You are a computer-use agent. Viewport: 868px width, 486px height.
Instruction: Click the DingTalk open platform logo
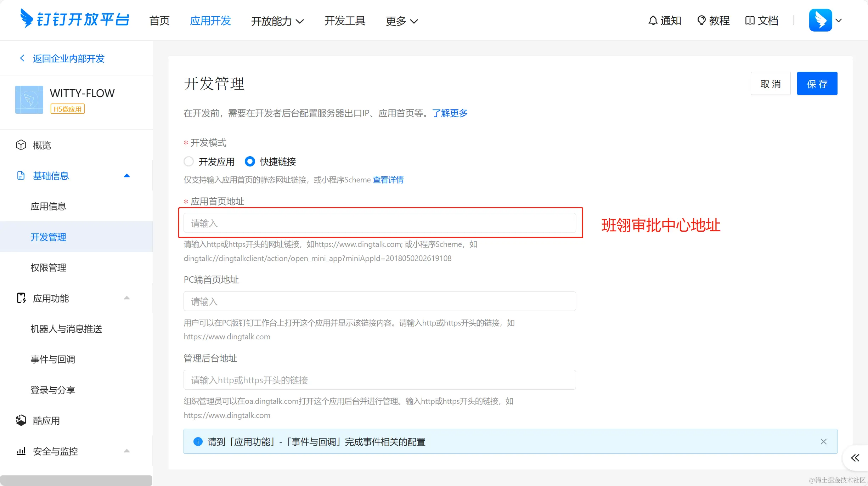(75, 19)
